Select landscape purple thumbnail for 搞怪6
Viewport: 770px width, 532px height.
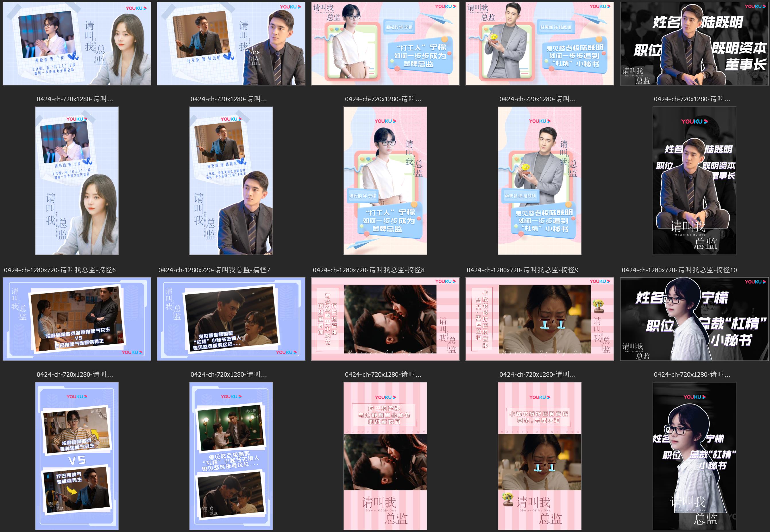coord(77,319)
